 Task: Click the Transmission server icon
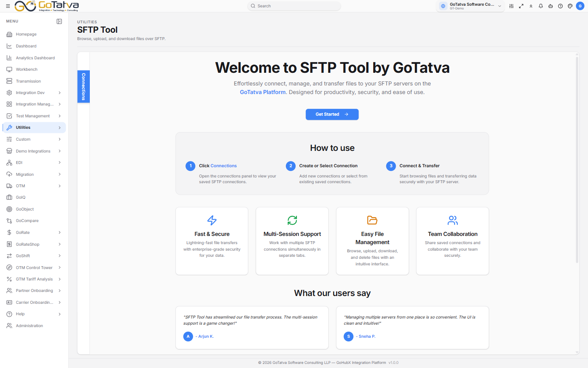pyautogui.click(x=9, y=81)
